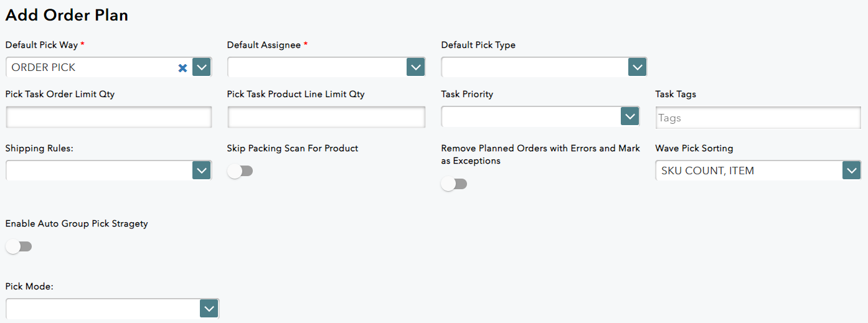
Task: Click the ORDER PICK selected value text
Action: pos(44,67)
